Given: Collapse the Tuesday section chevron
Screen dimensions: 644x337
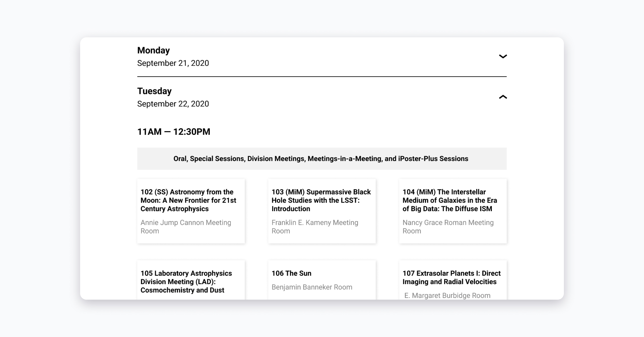Looking at the screenshot, I should pyautogui.click(x=503, y=97).
